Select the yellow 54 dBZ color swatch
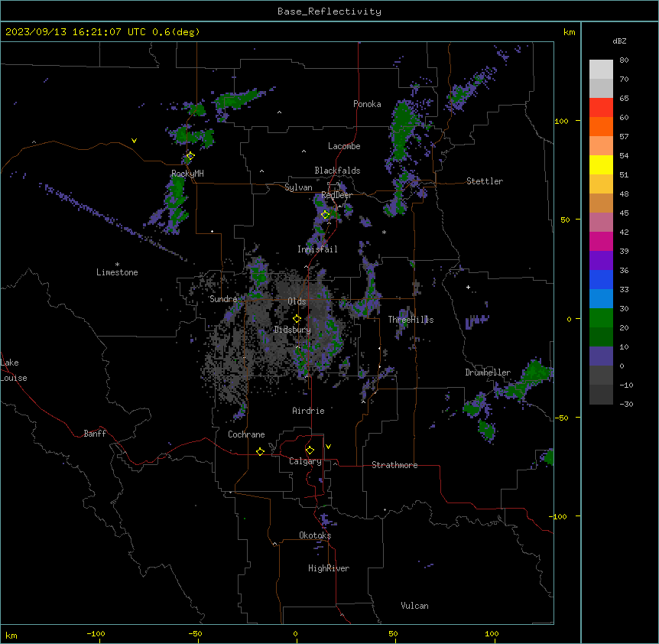This screenshot has height=644, width=659. click(601, 164)
